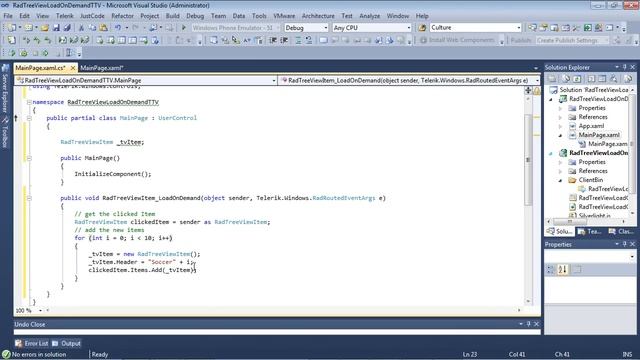Toggle the Properties panel auto-hide pushpin
Screen dimensions: 640x360
click(625, 244)
